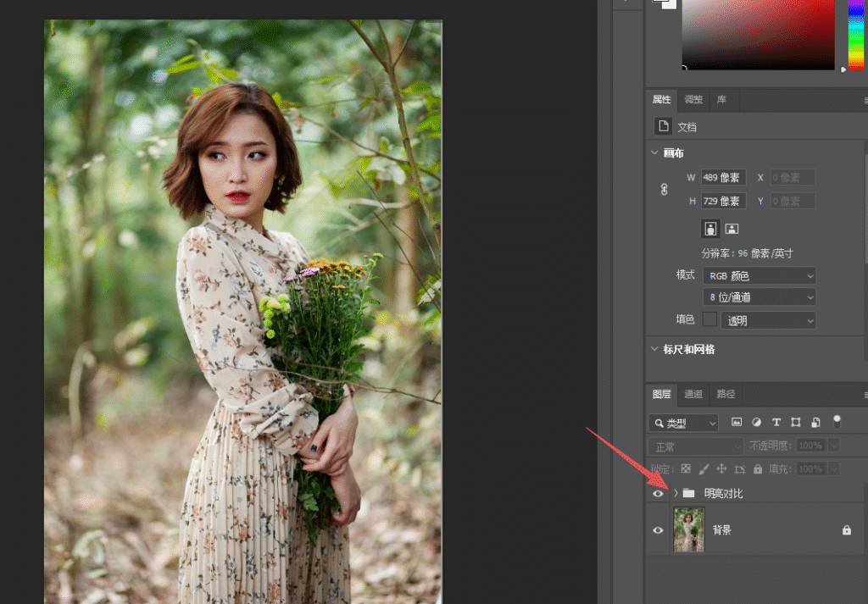Pick a color in the red color field

coord(759,34)
